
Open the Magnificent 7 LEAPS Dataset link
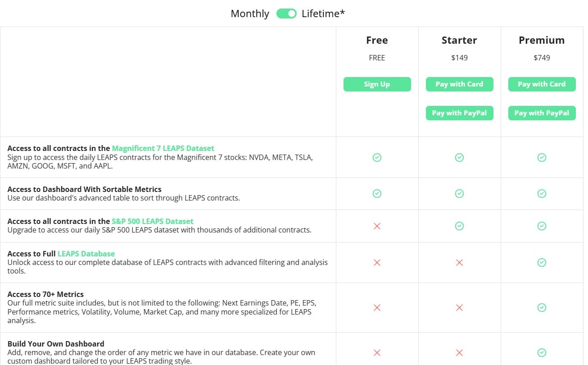[163, 148]
